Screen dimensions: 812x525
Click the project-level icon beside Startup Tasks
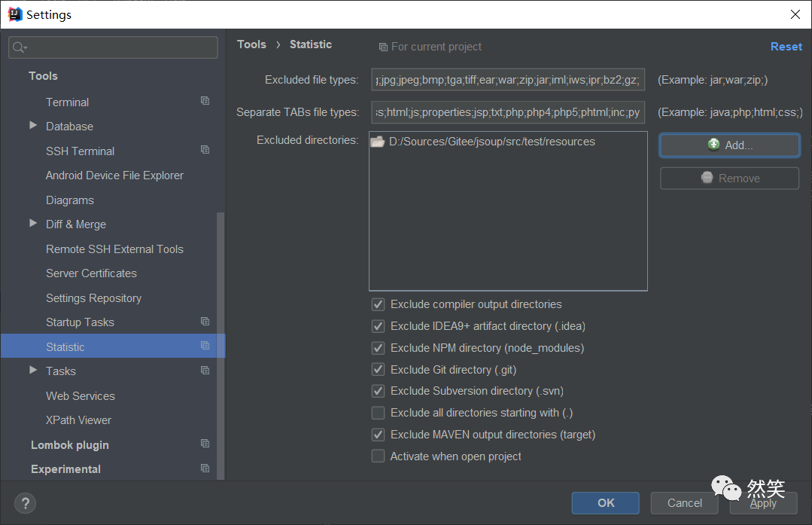[x=205, y=322]
